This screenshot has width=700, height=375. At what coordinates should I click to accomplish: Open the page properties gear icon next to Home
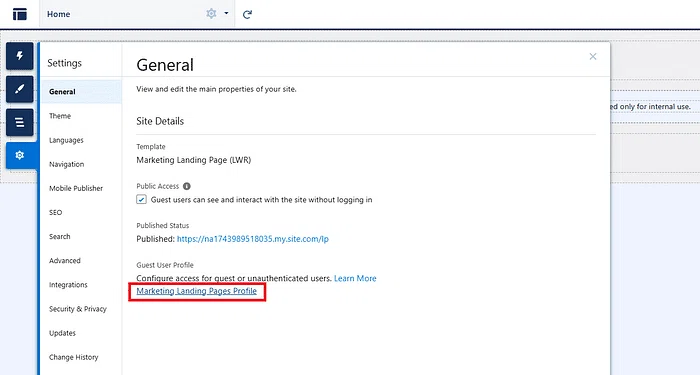tap(211, 13)
